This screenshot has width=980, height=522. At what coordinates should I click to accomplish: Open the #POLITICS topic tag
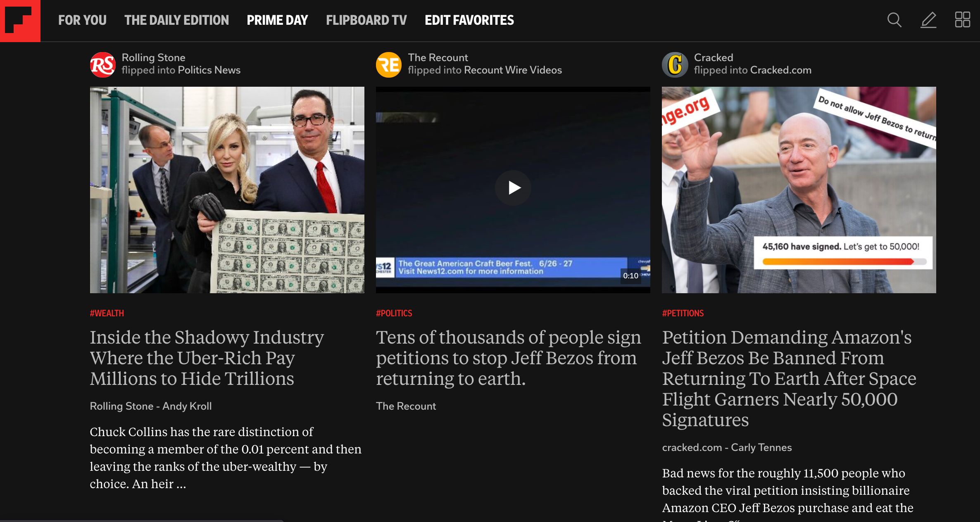click(x=394, y=313)
